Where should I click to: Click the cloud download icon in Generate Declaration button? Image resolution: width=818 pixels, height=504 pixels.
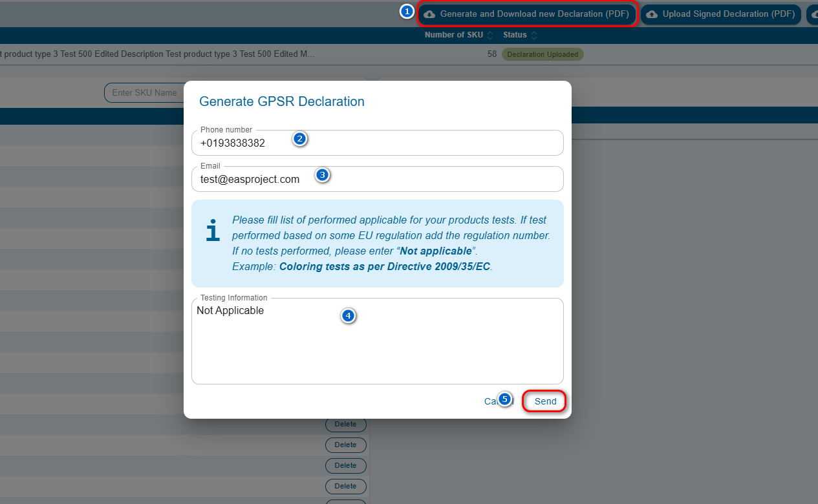coord(429,14)
